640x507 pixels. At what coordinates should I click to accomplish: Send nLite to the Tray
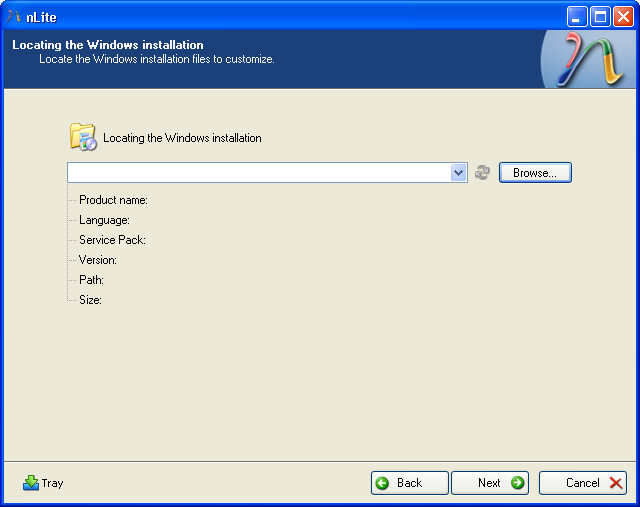(x=43, y=483)
